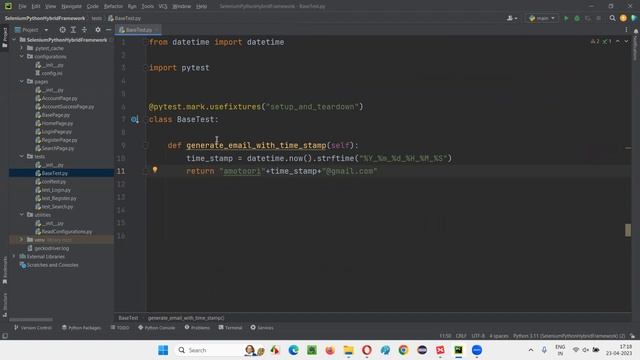This screenshot has height=360, width=640.
Task: Collapse the pages folder
Action: [x=22, y=81]
